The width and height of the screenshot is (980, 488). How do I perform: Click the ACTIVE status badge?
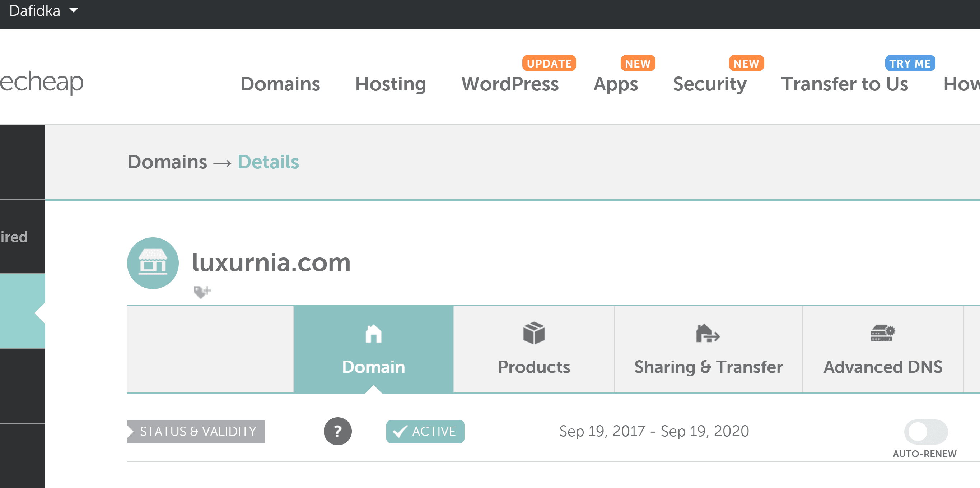point(425,431)
